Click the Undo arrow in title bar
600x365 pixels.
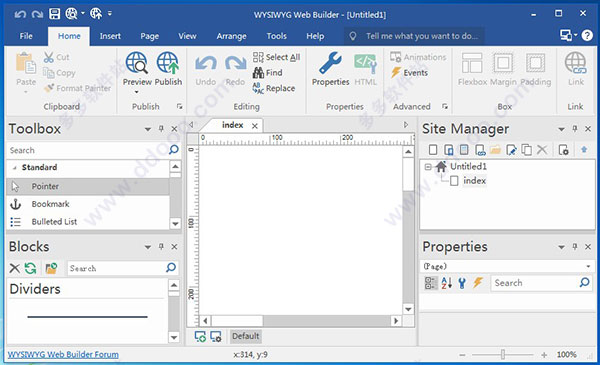[20, 15]
